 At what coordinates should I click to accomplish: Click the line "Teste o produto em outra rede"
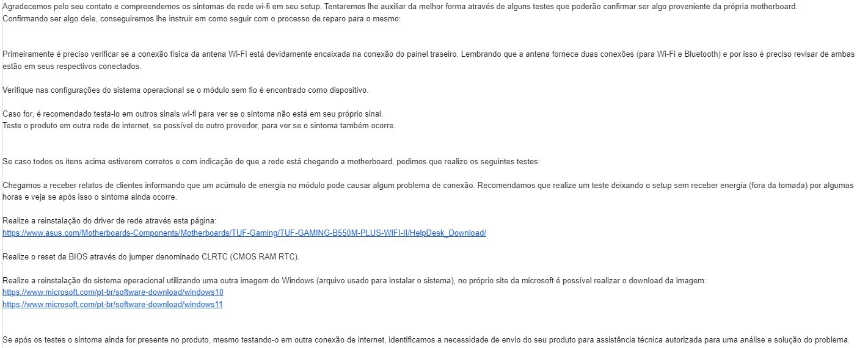[199, 126]
